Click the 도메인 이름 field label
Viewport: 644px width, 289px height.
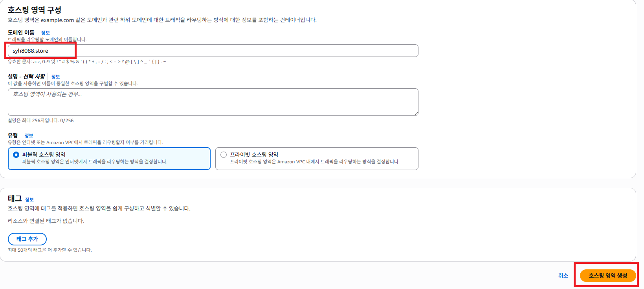21,33
